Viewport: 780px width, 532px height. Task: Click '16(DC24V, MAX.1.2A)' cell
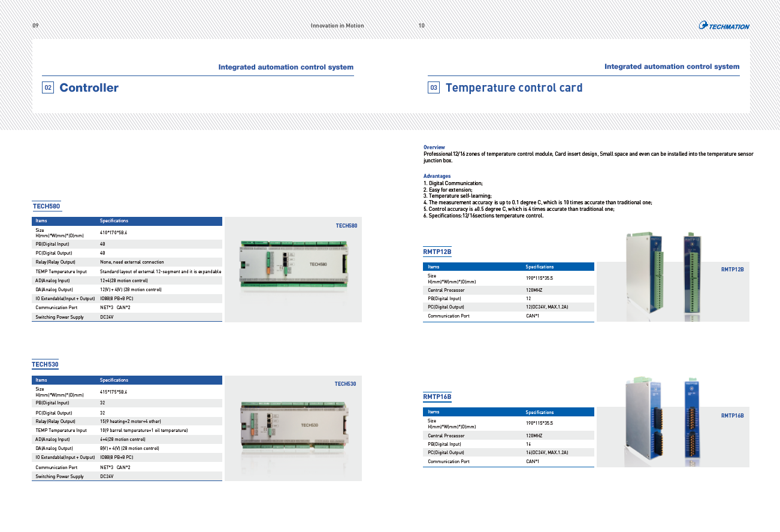tap(547, 452)
